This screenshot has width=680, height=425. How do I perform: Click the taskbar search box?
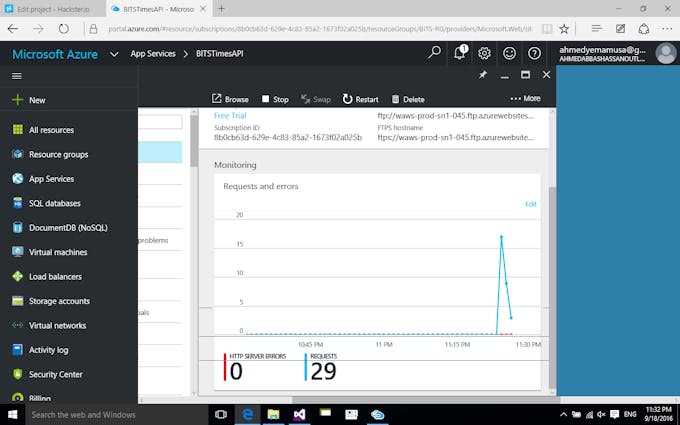click(x=116, y=415)
